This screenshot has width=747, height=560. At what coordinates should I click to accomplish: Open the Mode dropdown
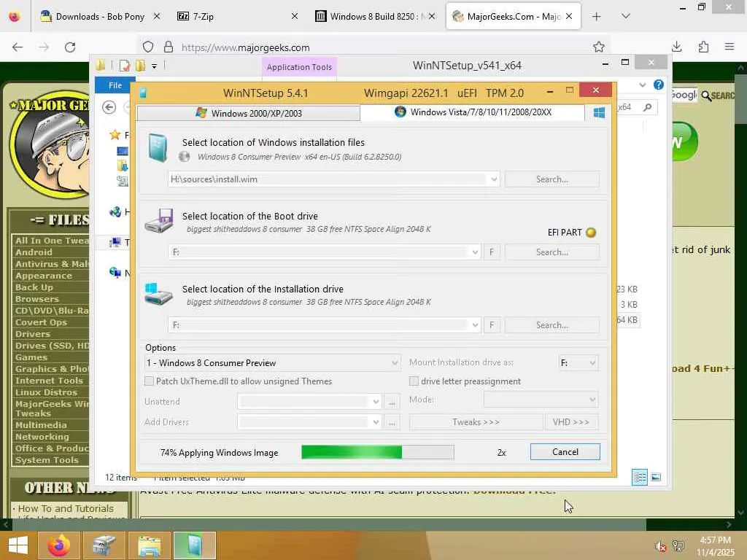(x=541, y=399)
